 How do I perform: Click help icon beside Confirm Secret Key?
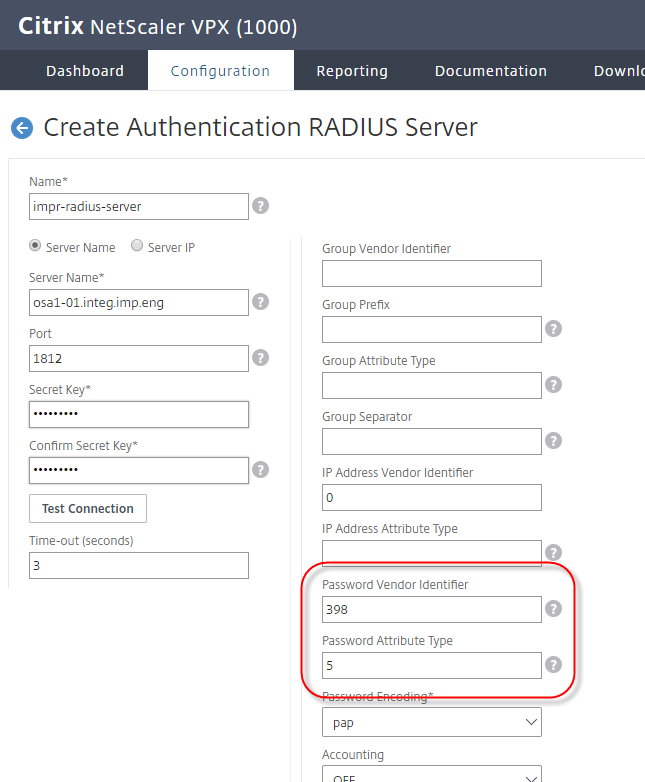click(260, 470)
